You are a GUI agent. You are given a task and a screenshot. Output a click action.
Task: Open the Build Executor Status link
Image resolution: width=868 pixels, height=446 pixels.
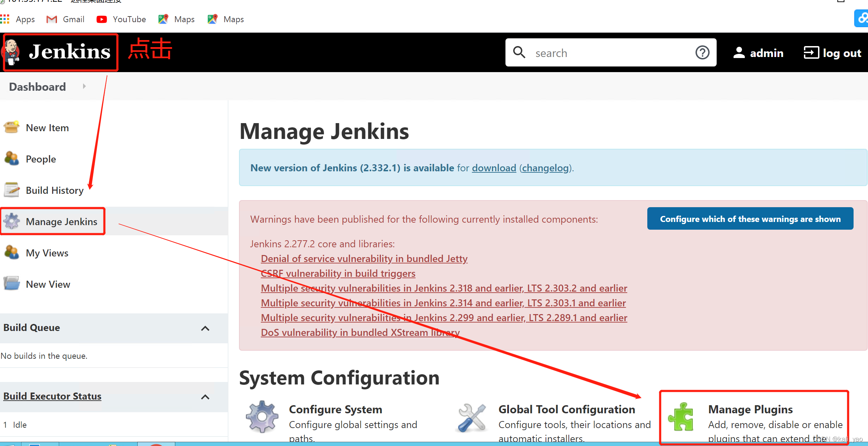52,396
